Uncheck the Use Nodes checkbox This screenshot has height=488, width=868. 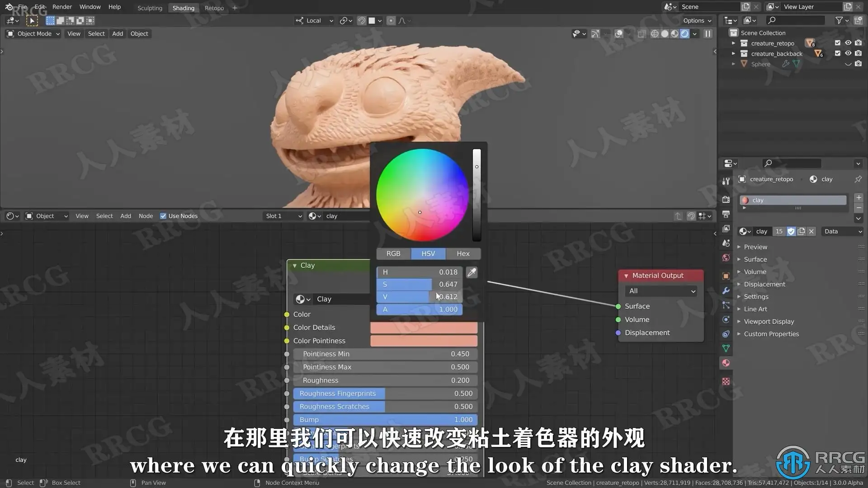click(163, 216)
